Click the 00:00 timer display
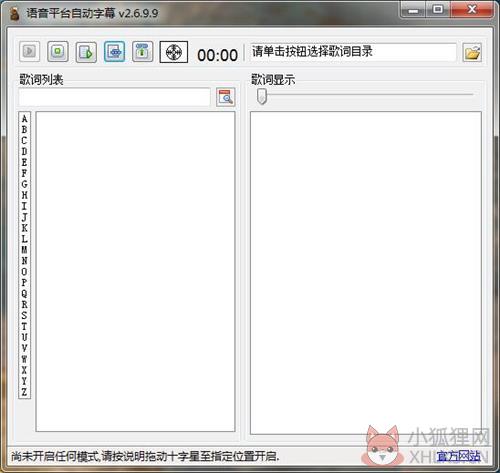 tap(217, 55)
